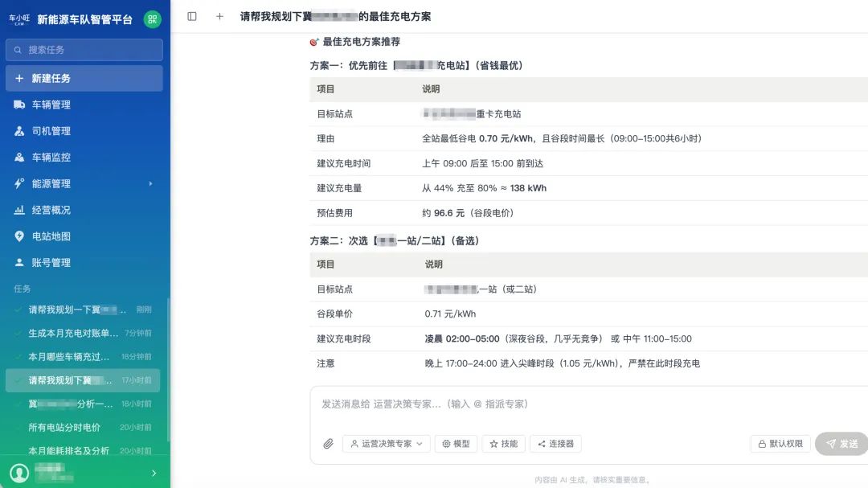Expand the user account chevron at sidebar bottom
This screenshot has width=868, height=488.
tap(154, 473)
